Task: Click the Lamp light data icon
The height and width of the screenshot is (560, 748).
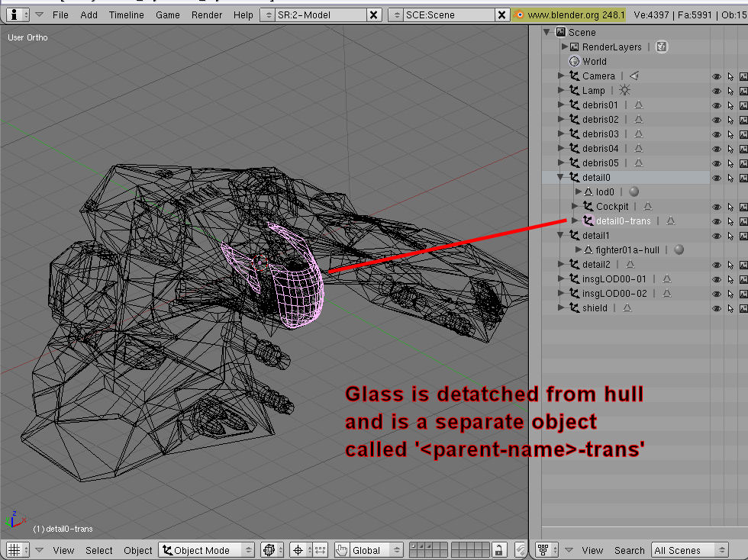Action: click(x=625, y=90)
